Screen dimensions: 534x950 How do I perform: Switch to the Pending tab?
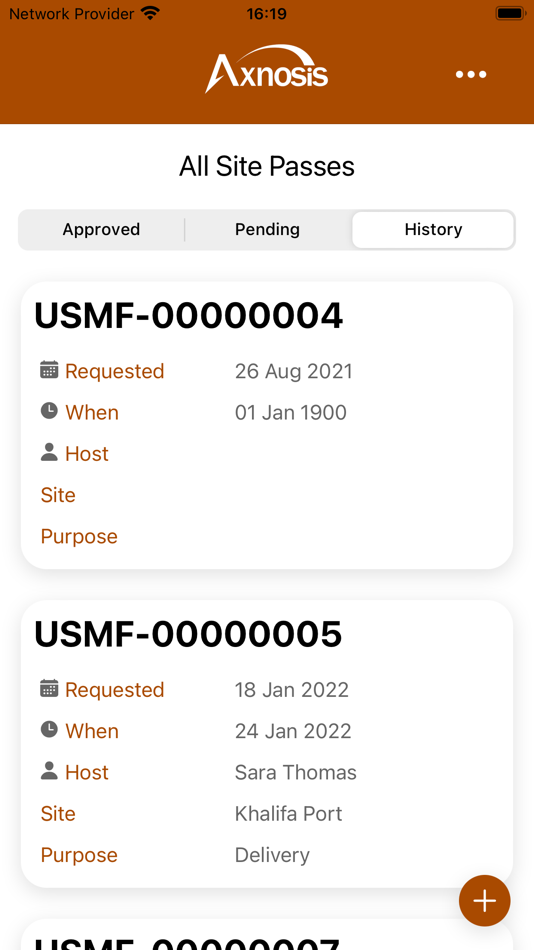pos(267,230)
